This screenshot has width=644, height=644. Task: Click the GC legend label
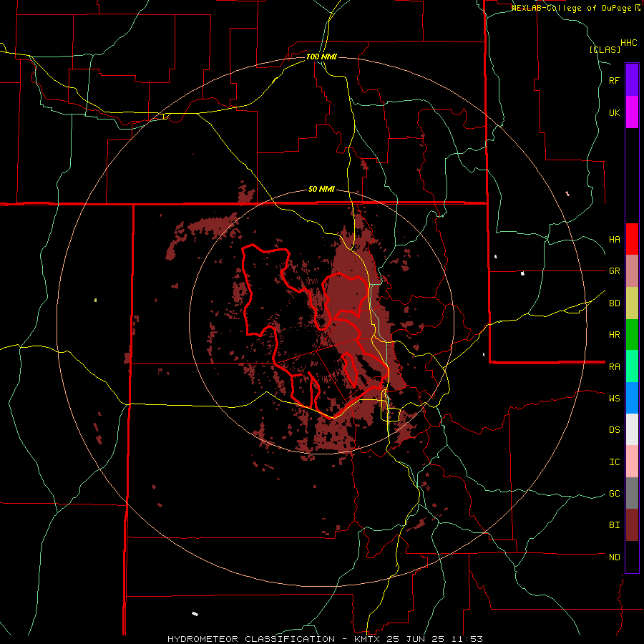click(614, 493)
